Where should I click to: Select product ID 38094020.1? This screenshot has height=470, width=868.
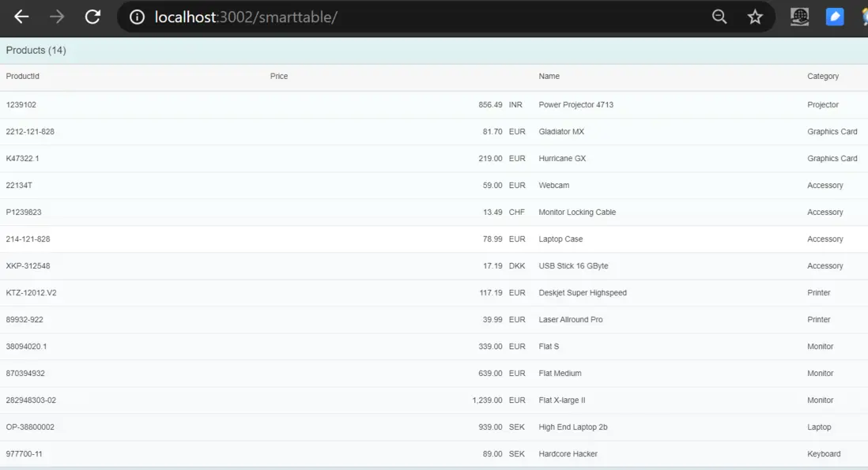click(x=26, y=346)
